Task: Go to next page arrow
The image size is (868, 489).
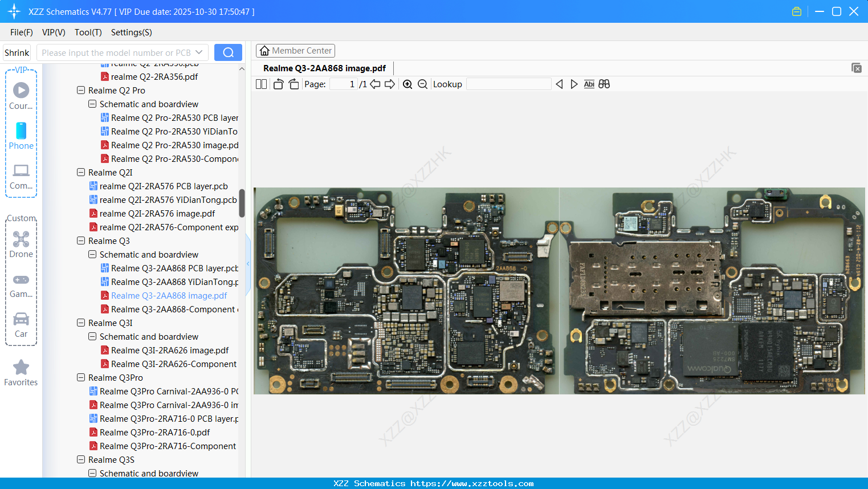Action: (390, 84)
